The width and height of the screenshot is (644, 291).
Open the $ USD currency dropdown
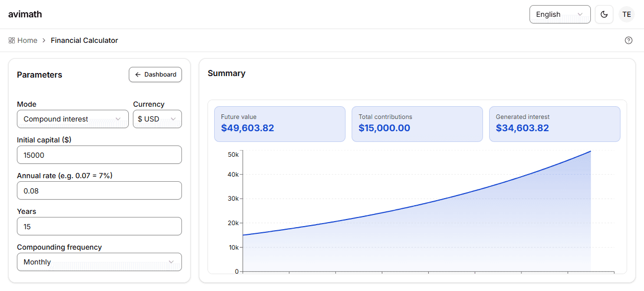157,119
